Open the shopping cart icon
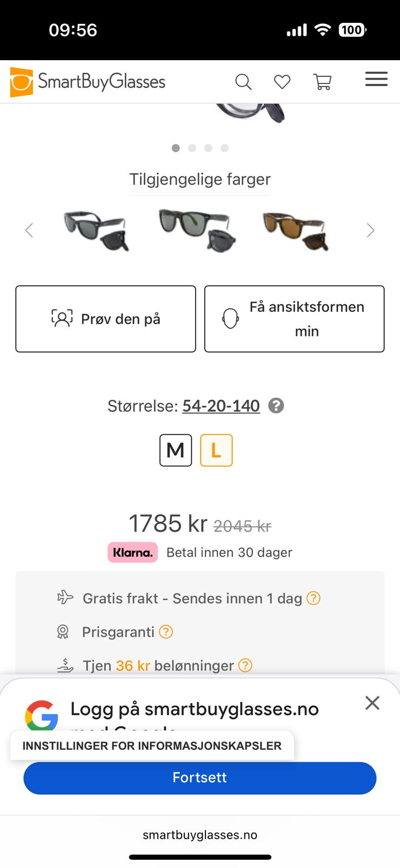This screenshot has height=868, width=400. point(322,82)
